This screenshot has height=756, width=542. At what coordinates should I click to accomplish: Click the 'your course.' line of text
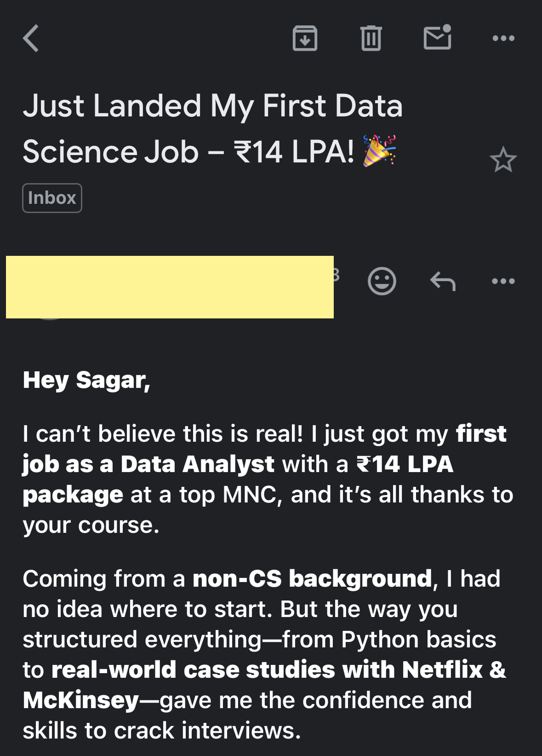point(91,525)
